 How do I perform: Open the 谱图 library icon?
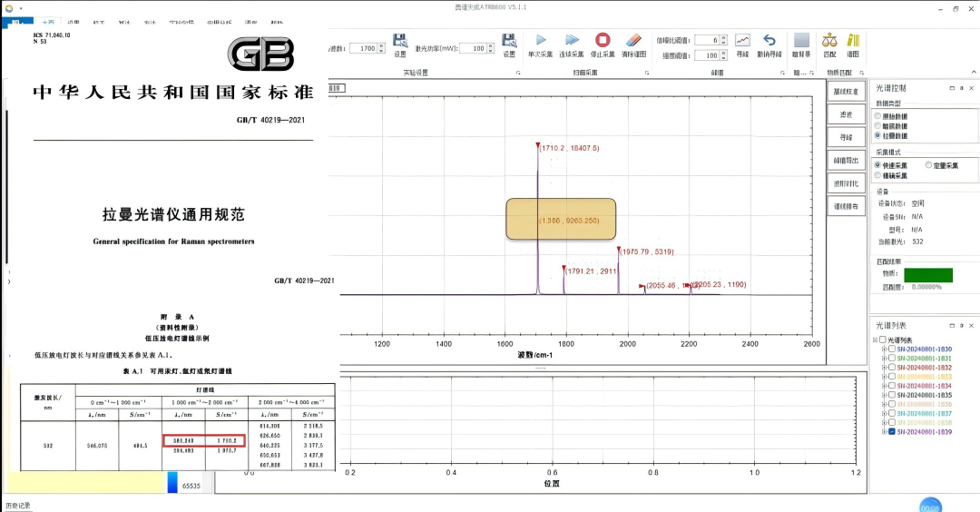pos(853,40)
